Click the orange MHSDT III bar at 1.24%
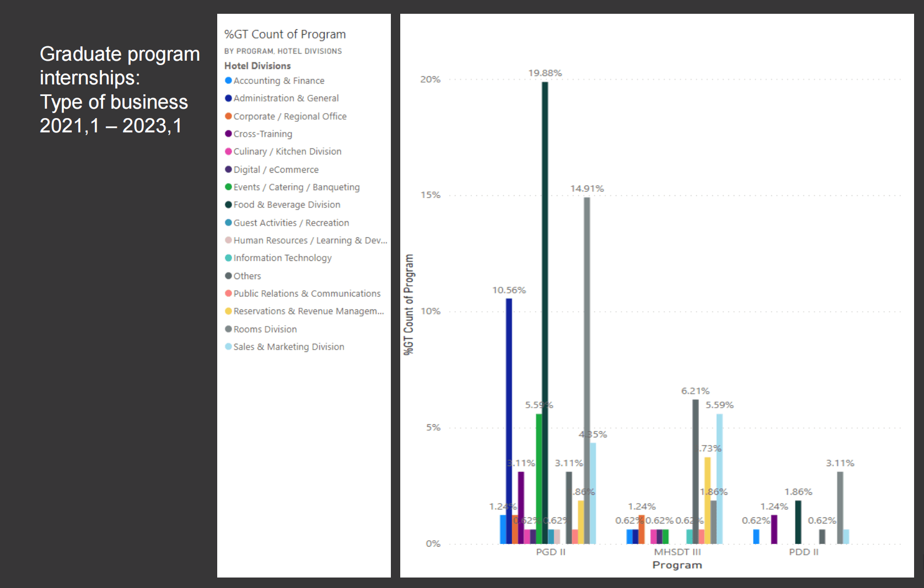The height and width of the screenshot is (588, 924). click(x=641, y=530)
